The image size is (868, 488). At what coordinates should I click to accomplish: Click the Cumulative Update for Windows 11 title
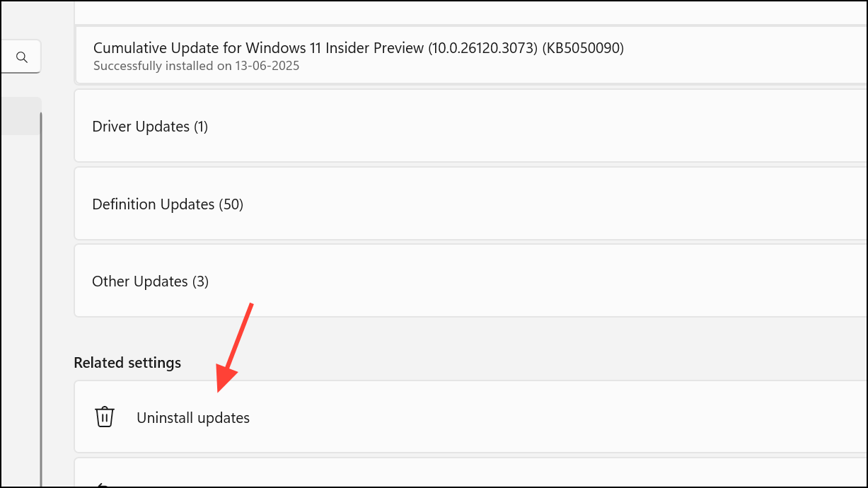pyautogui.click(x=359, y=48)
